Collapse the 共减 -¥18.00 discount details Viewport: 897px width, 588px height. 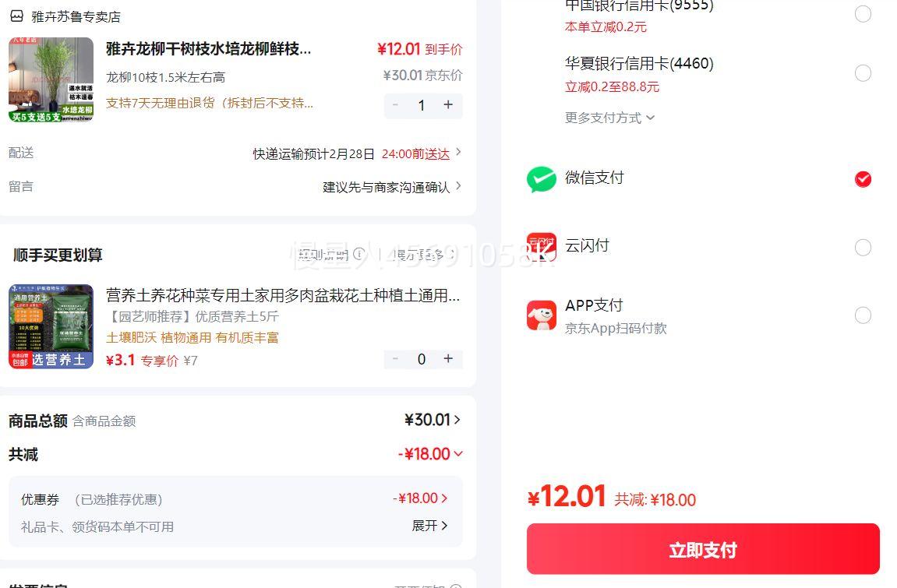point(457,453)
